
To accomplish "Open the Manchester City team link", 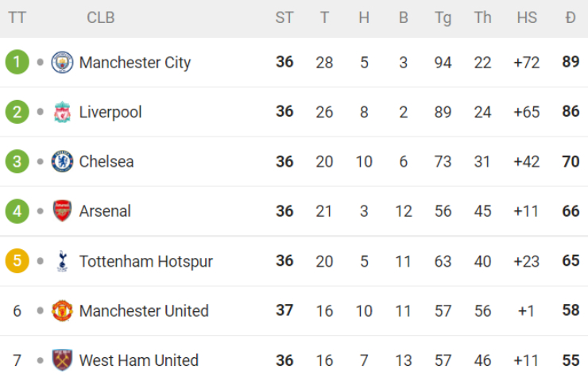I will (x=135, y=63).
